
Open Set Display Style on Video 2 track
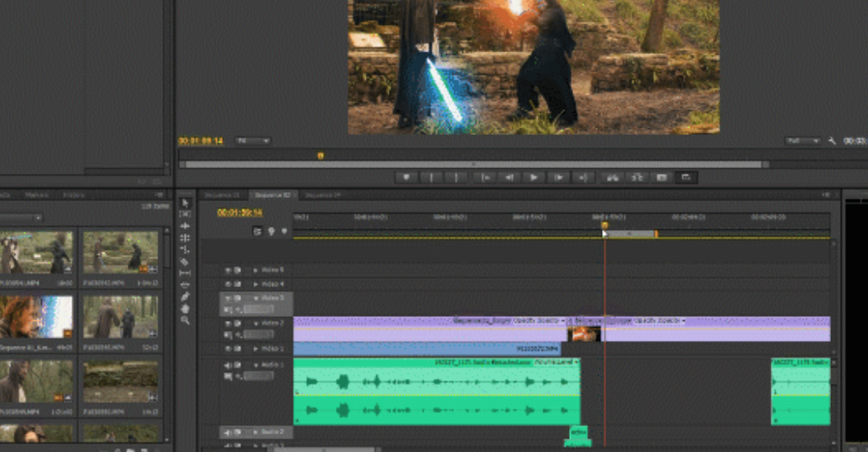[228, 334]
